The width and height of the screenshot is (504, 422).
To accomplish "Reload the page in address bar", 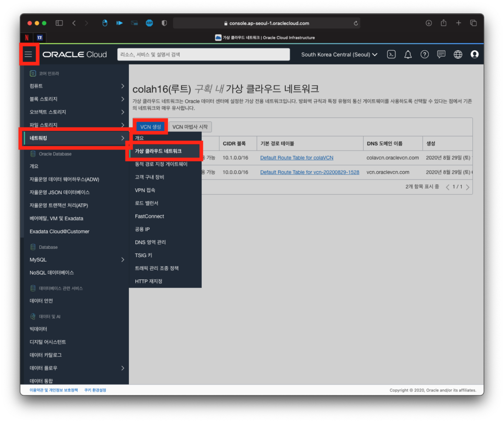I will (x=355, y=23).
